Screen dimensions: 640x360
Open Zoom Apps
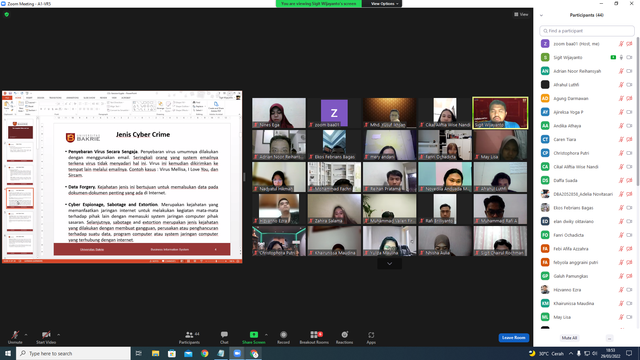(x=371, y=337)
